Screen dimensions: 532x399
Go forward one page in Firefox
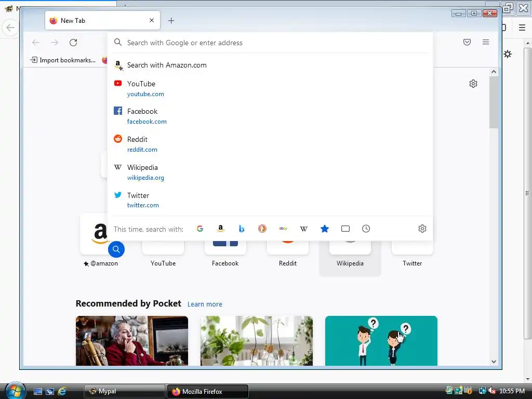click(54, 43)
